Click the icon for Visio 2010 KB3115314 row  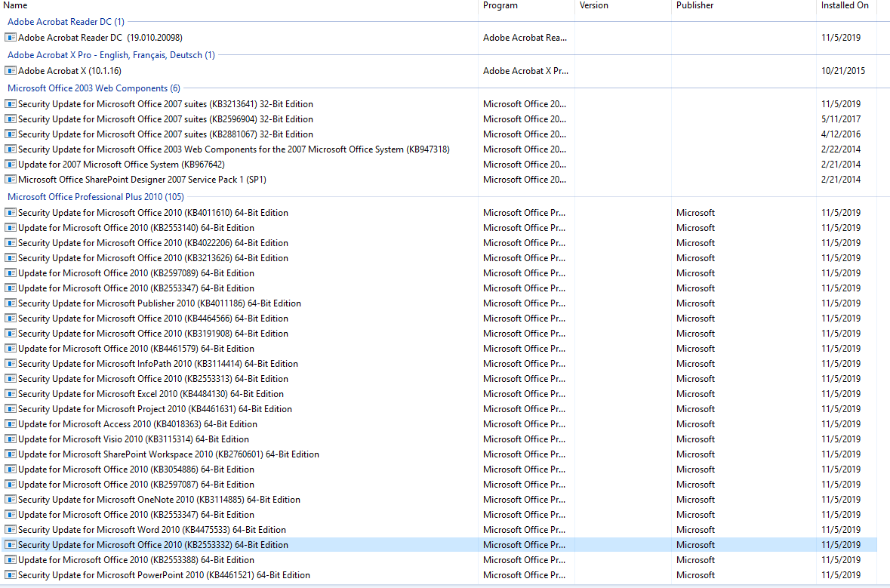coord(11,439)
